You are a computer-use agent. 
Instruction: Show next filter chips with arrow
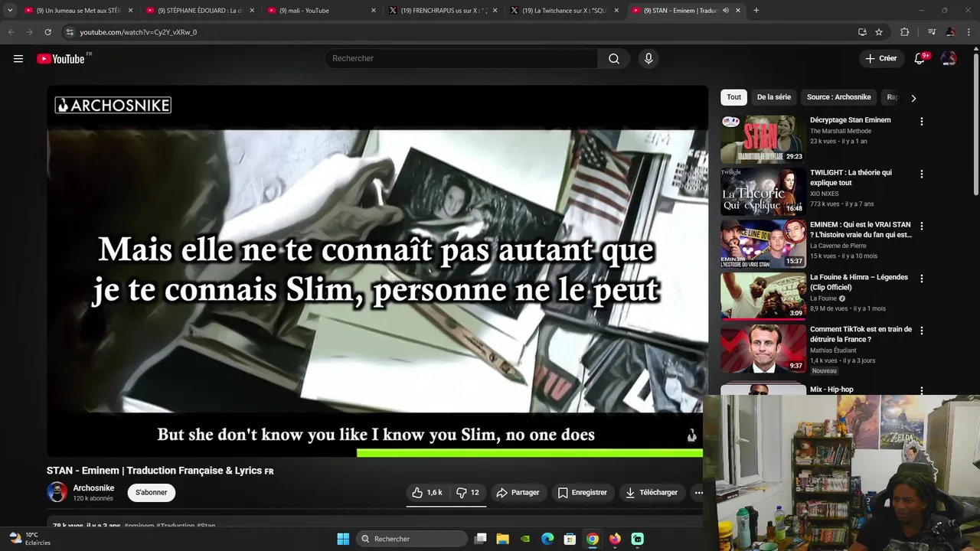coord(913,98)
